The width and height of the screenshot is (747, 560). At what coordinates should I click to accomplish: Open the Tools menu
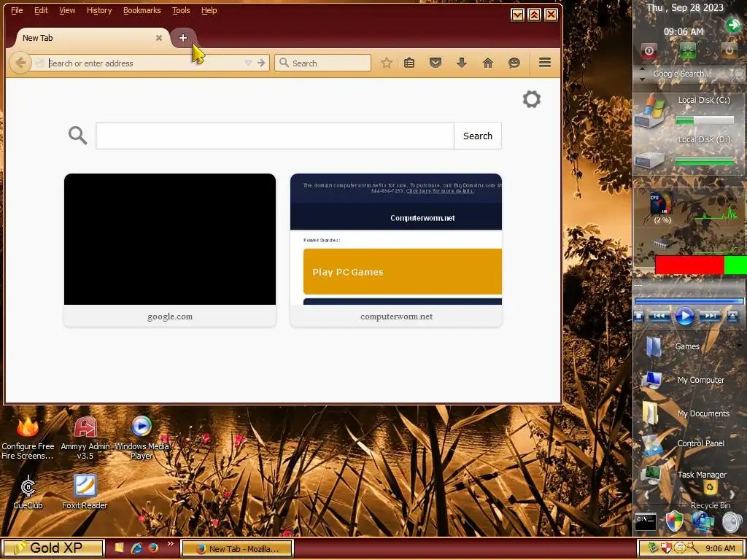[x=181, y=10]
